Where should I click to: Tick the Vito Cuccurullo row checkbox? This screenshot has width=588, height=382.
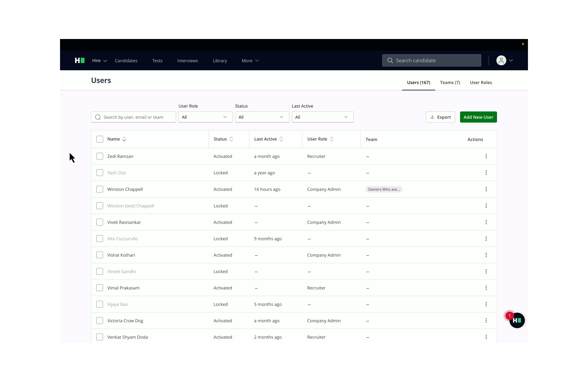(99, 239)
